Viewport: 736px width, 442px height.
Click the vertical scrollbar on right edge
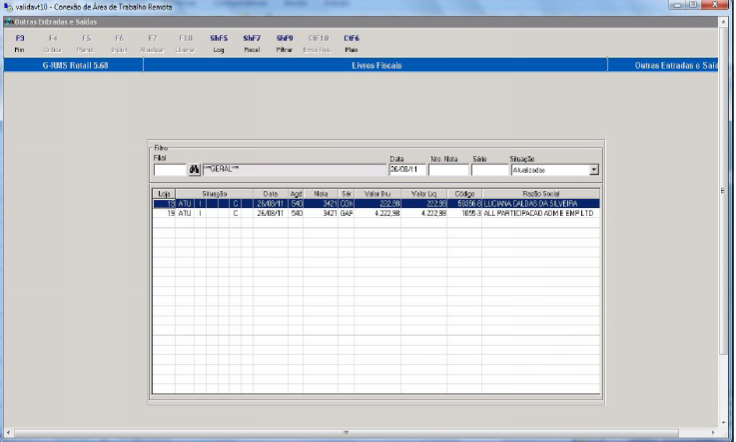[723, 190]
